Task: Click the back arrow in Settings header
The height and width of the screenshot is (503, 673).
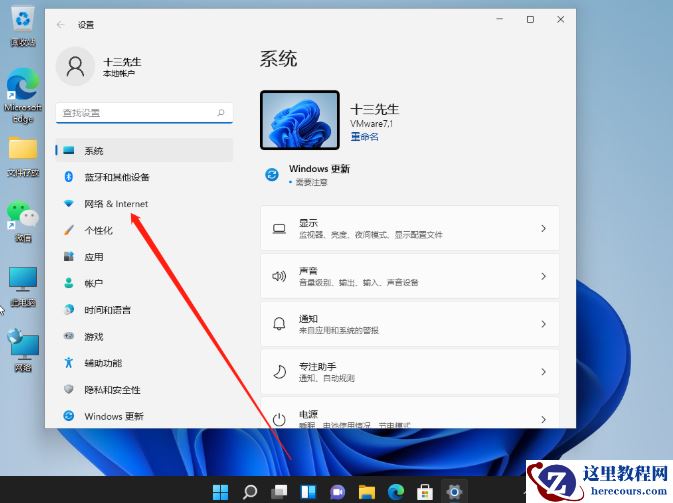Action: tap(60, 25)
